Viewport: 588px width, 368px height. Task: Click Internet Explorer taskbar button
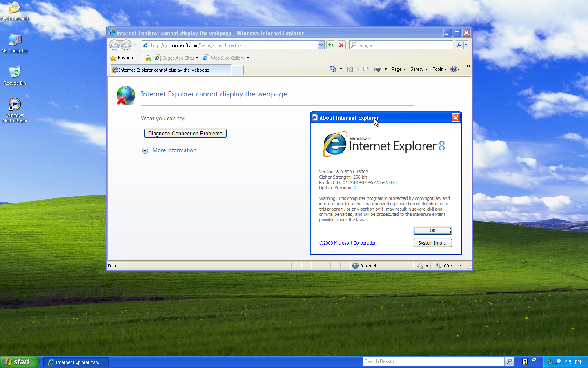tap(76, 362)
